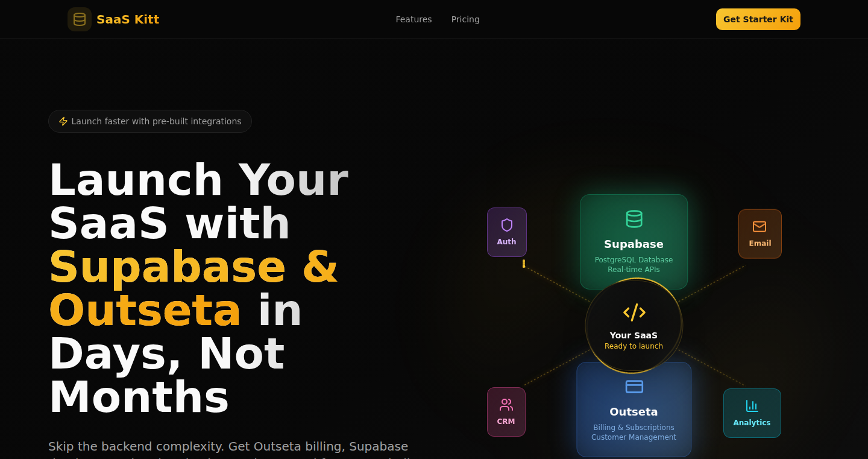Screen dimensions: 868x459
Task: Click the Supabase card title
Action: 634,244
